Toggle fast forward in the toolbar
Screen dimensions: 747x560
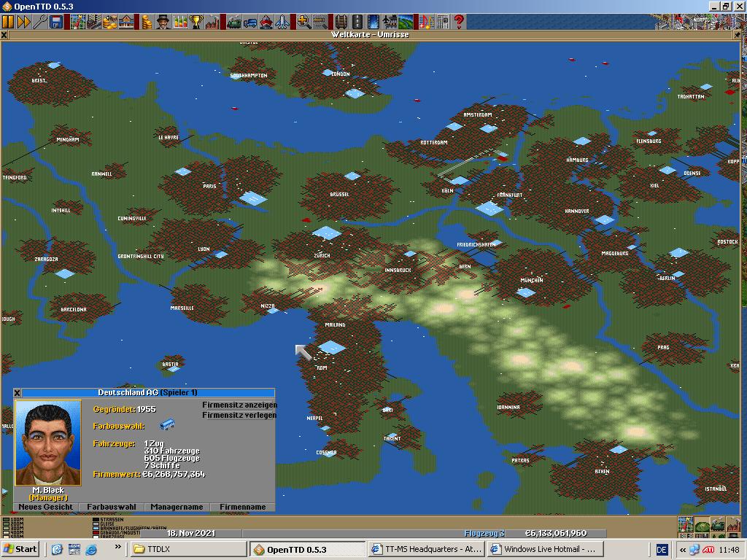[24, 22]
